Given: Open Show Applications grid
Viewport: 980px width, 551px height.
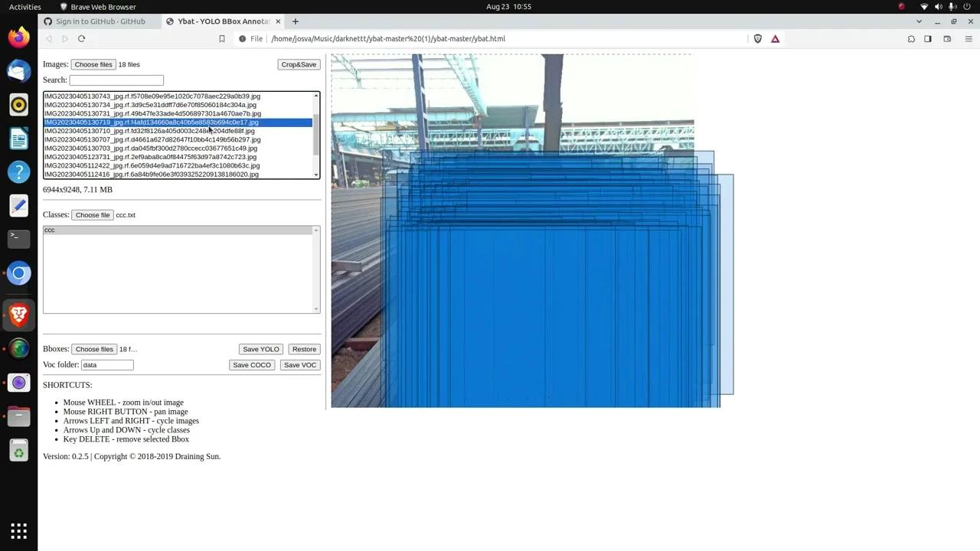Looking at the screenshot, I should pos(19,530).
